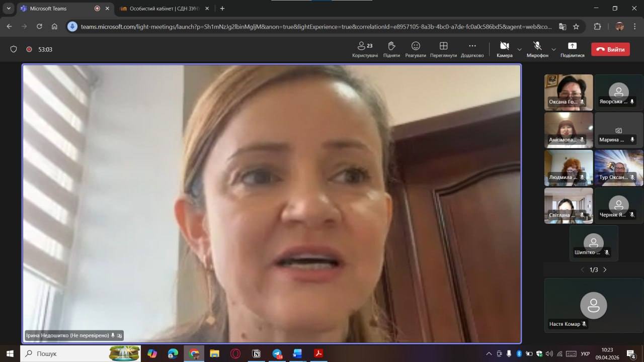Select Оксана participant video thumbnail
Screen dimensions: 644x362
pyautogui.click(x=569, y=92)
